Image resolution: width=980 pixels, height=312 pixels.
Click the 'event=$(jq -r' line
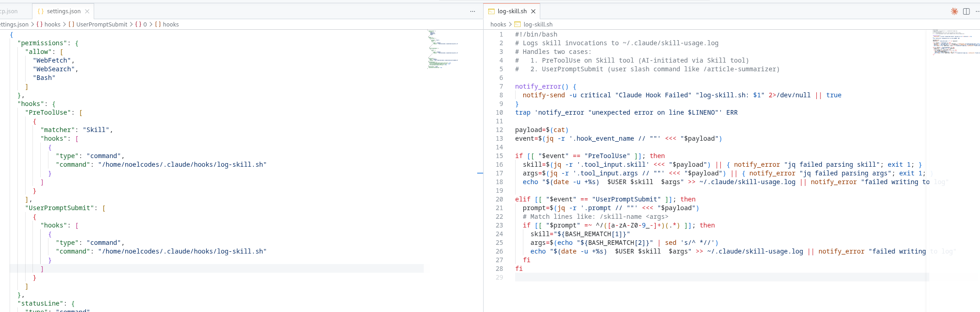[619, 138]
